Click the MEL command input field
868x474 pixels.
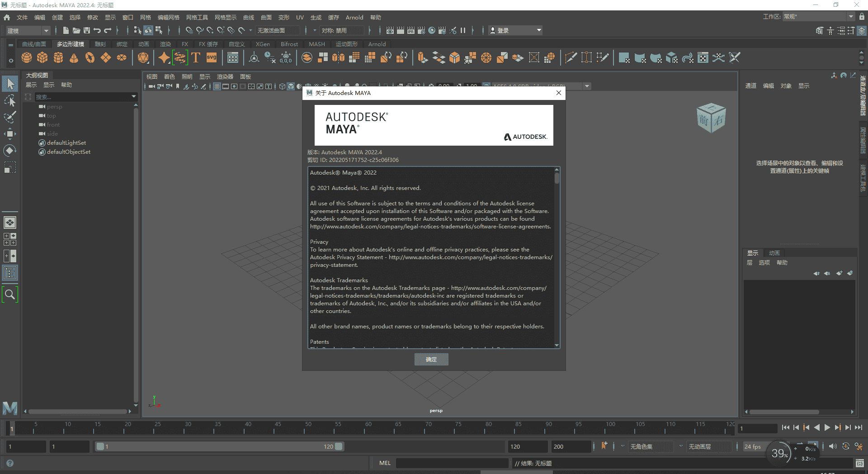click(452, 463)
